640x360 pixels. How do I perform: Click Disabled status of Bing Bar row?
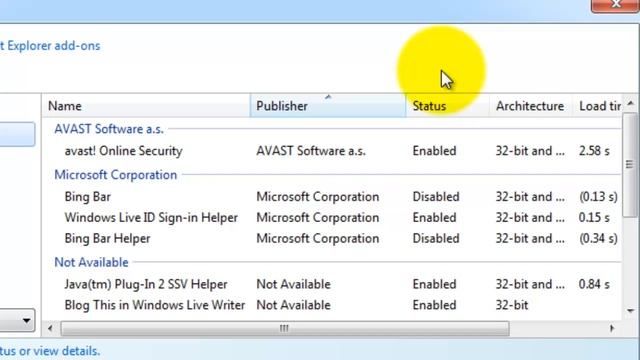click(x=436, y=197)
